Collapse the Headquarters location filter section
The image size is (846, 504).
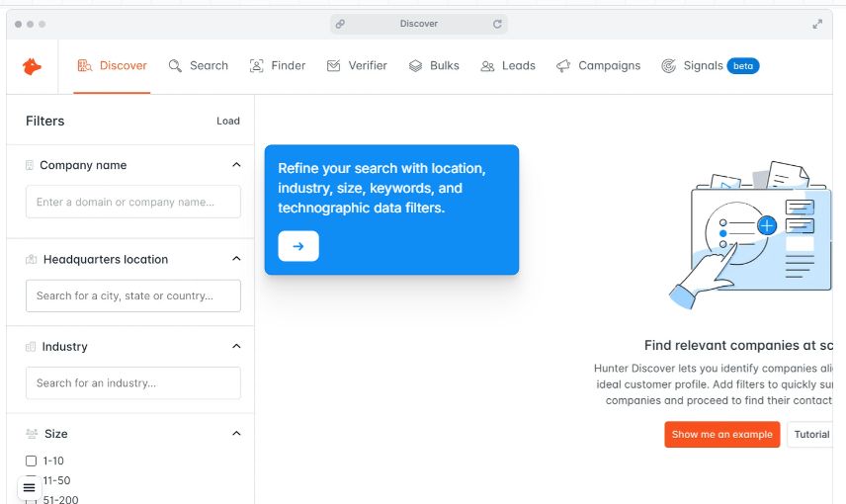click(236, 259)
